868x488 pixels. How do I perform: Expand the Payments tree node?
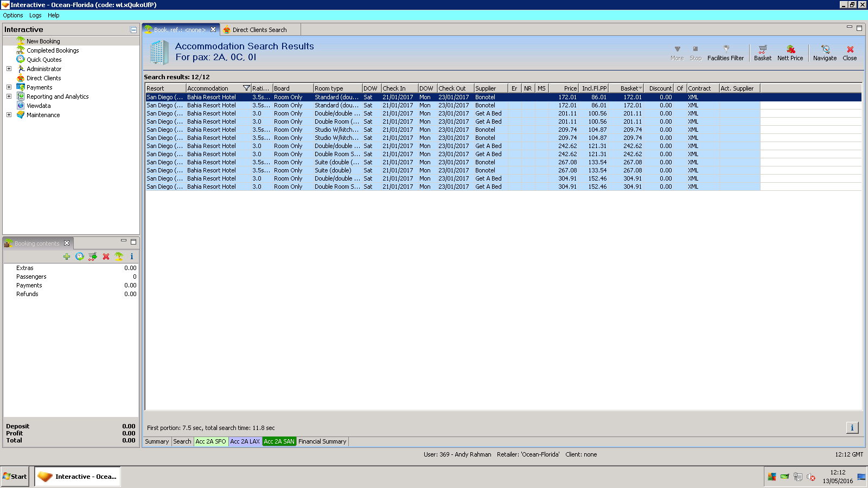click(x=9, y=87)
